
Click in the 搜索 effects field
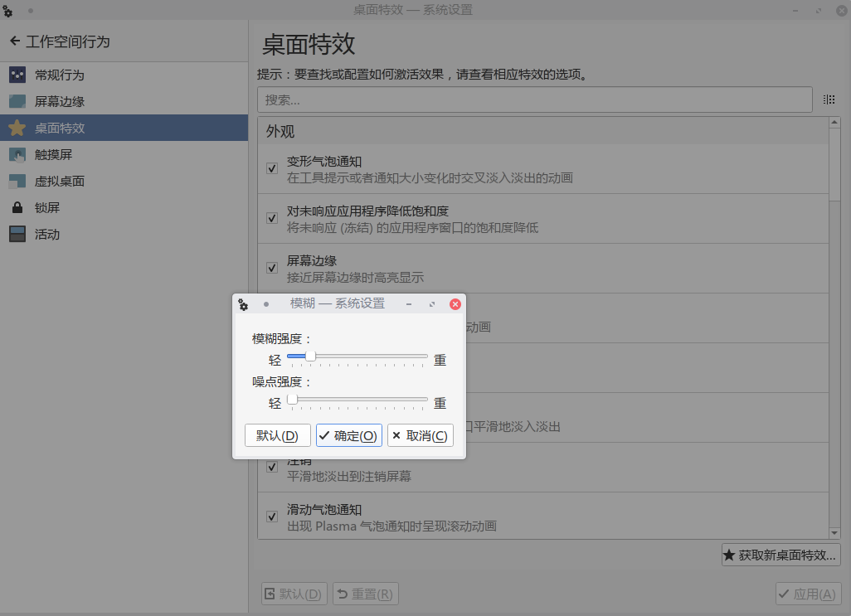535,99
